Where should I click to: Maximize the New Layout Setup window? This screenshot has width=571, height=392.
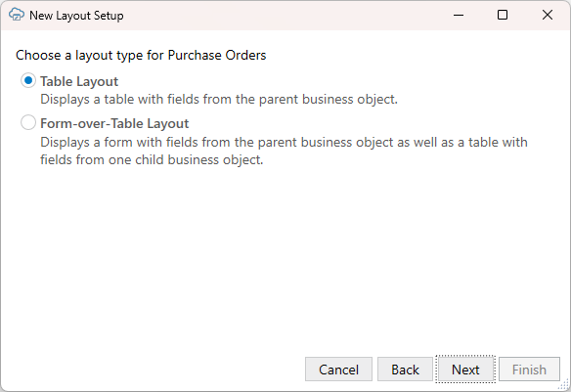[x=503, y=15]
